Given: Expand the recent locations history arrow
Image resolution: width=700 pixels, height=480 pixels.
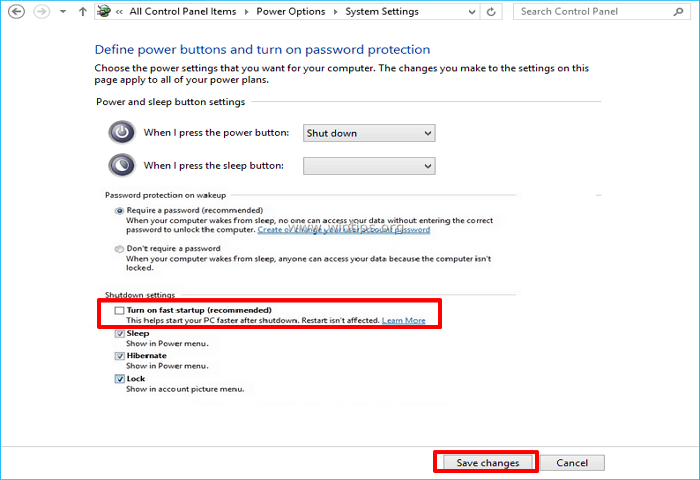Looking at the screenshot, I should (63, 12).
